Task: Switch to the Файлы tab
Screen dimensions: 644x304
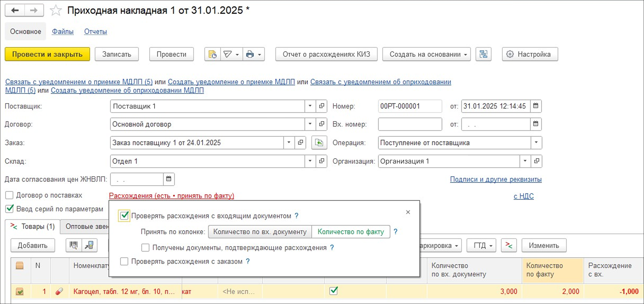Action: click(62, 32)
